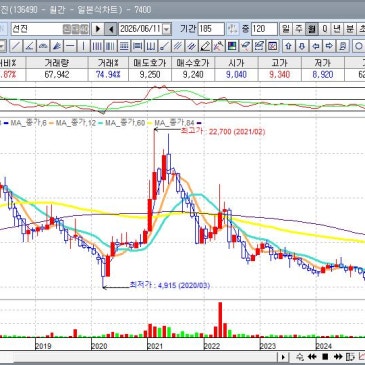Switch chart to 분 (minute) view

coord(350,29)
